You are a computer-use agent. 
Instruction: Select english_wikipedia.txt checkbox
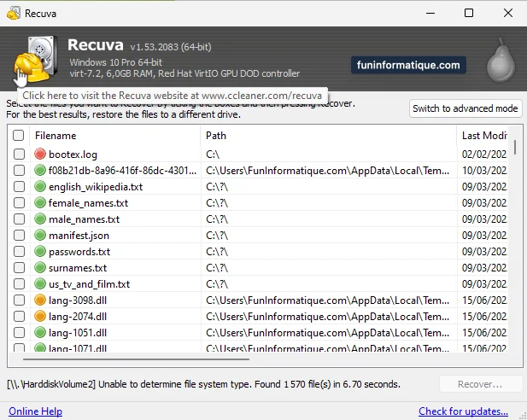tap(19, 186)
